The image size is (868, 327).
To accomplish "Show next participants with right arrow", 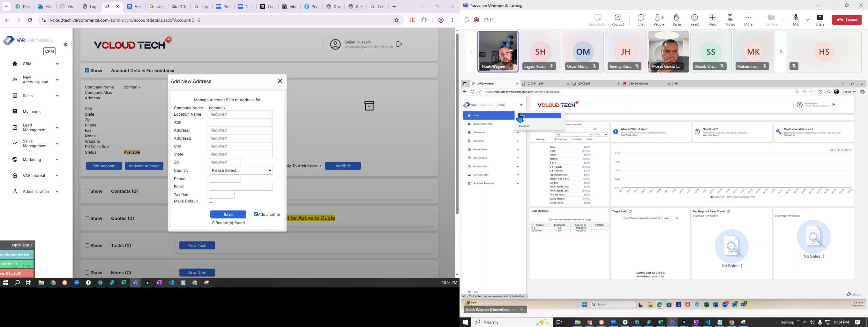I will [780, 52].
